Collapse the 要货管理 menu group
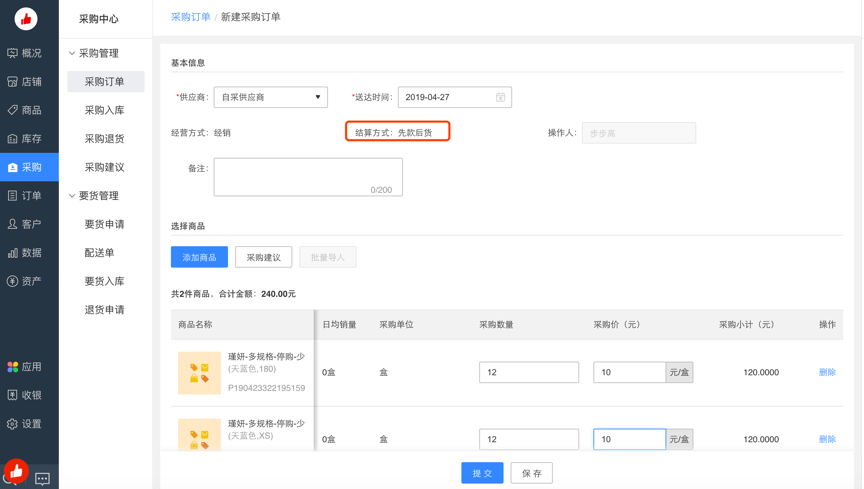The height and width of the screenshot is (489, 864). 72,196
